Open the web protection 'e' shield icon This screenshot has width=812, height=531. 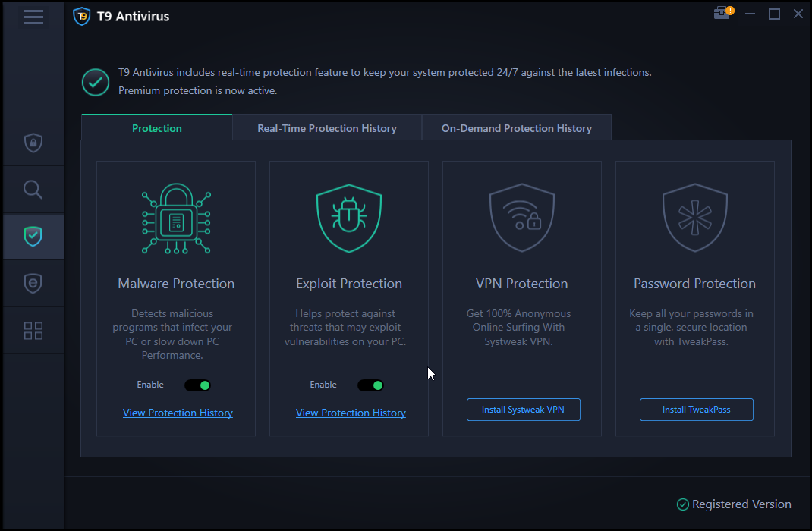point(33,283)
